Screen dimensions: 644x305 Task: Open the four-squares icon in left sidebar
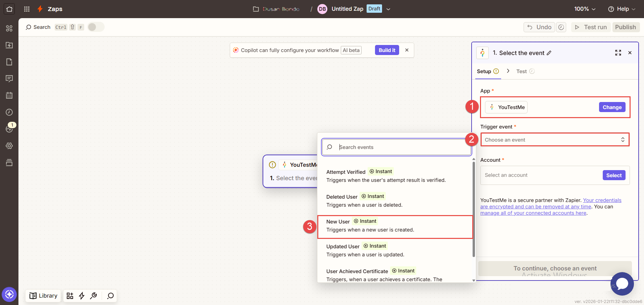9,29
